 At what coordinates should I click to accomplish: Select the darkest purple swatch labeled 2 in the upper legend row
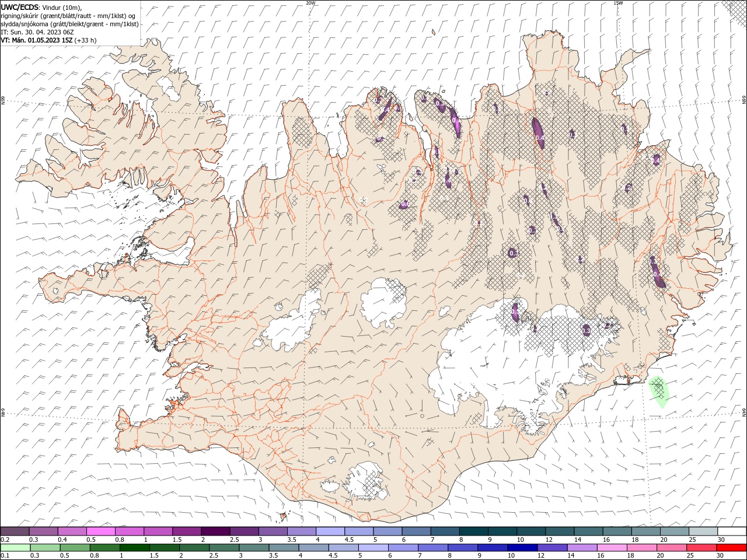click(215, 531)
